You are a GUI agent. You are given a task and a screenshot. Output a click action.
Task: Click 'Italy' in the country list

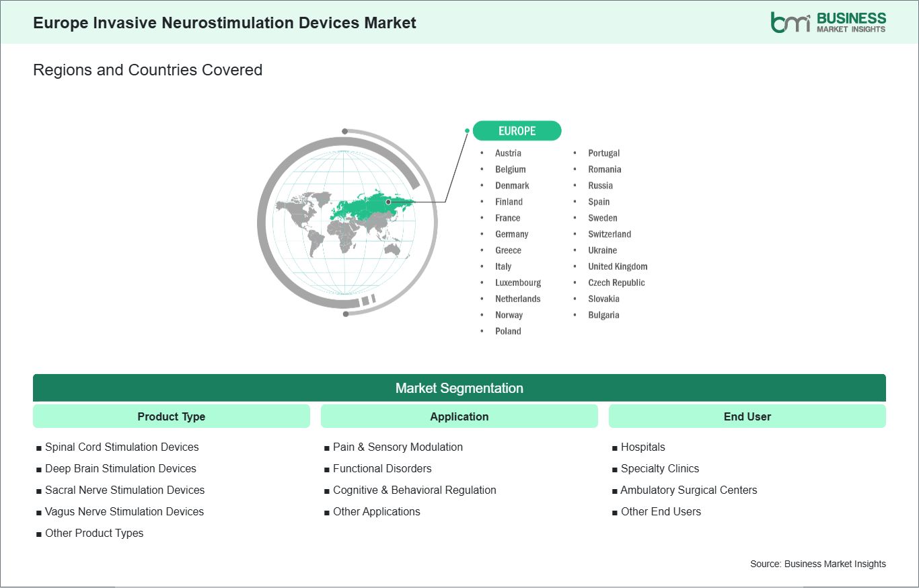pyautogui.click(x=503, y=266)
